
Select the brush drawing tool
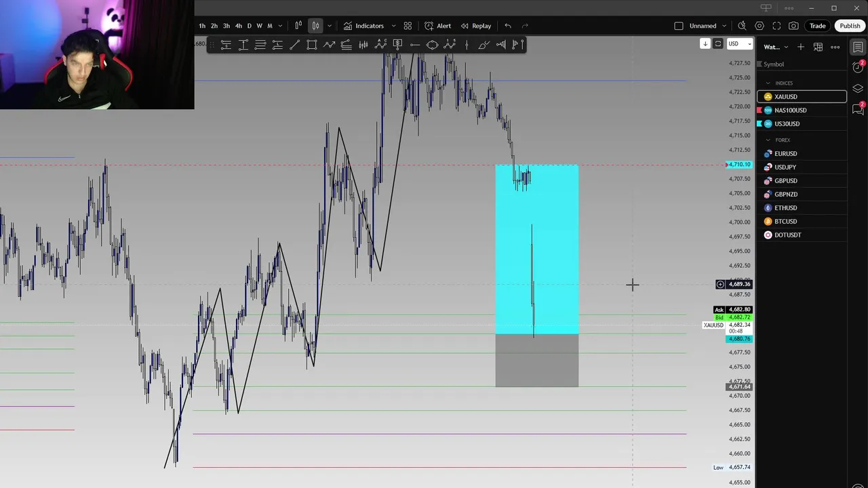tap(484, 45)
